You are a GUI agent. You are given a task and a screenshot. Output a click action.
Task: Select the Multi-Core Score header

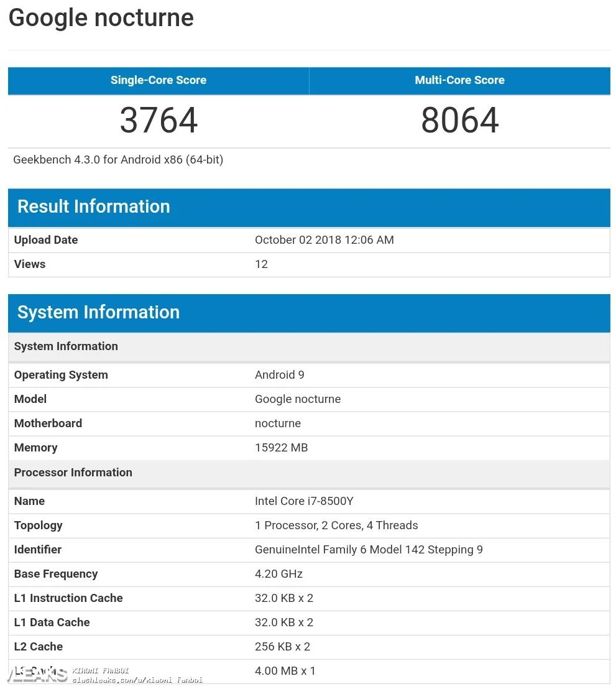click(x=459, y=80)
